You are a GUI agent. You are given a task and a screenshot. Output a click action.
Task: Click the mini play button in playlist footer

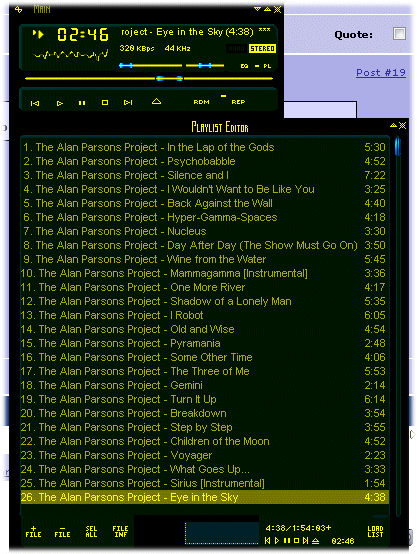click(277, 541)
